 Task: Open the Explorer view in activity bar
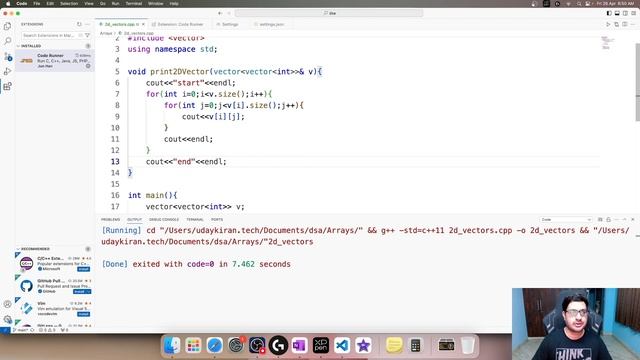coord(7,27)
